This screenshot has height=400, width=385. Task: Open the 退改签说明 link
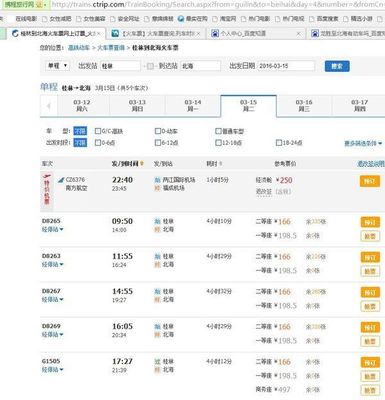click(371, 164)
